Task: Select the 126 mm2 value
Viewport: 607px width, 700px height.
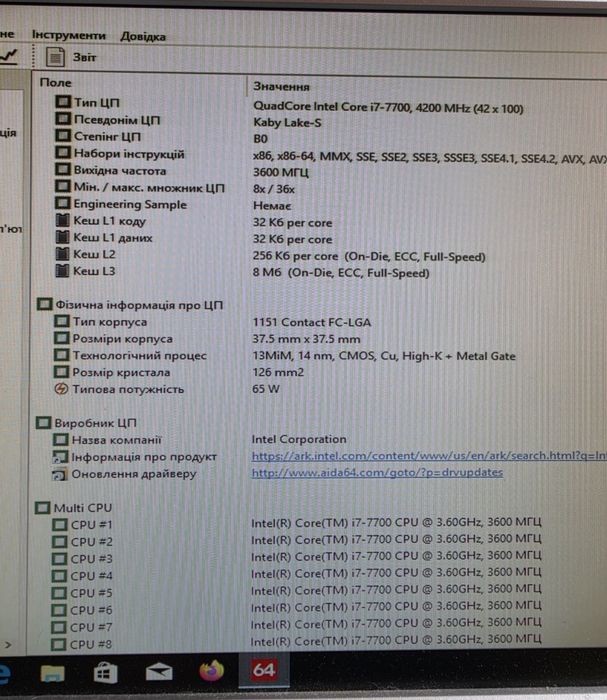Action: click(x=278, y=372)
